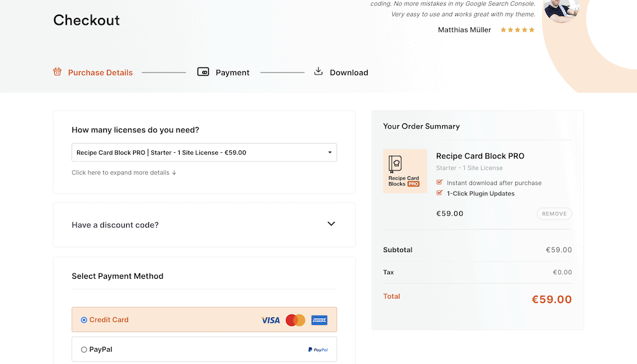Click the 'Starter - 1 Site License' subtitle
This screenshot has width=637, height=364.
coord(469,168)
